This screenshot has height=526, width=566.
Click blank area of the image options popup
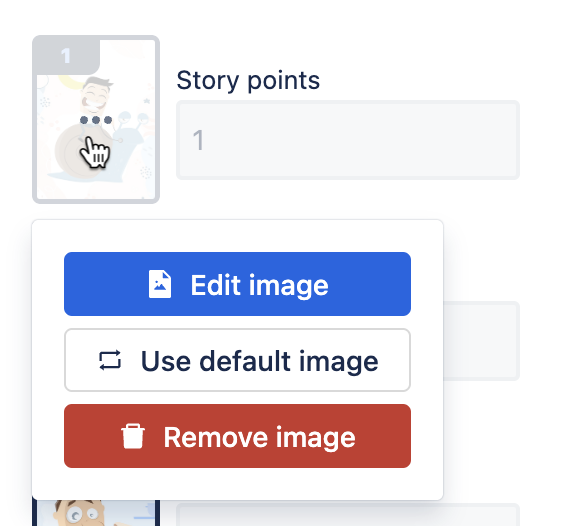[x=238, y=484]
